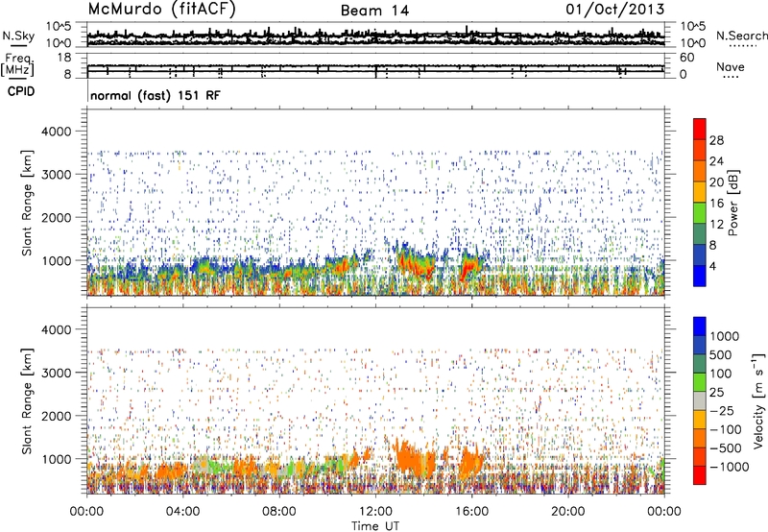Image resolution: width=768 pixels, height=532 pixels.
Task: Select the 'N.Sky' legend label
Action: [x=18, y=36]
